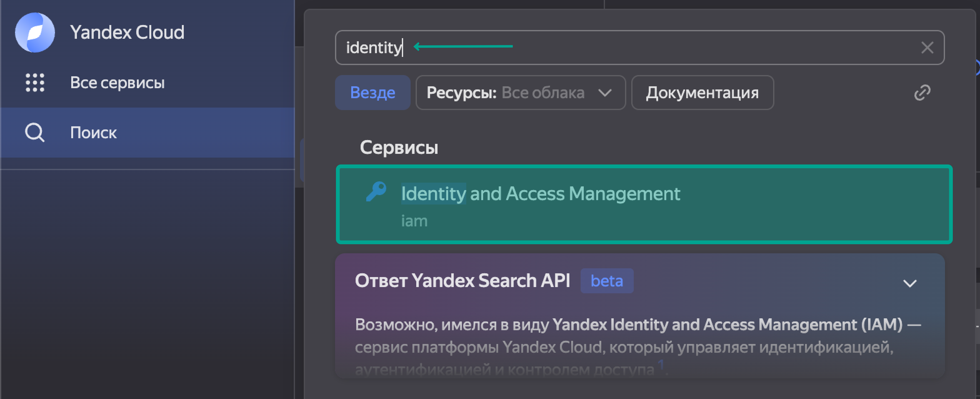Viewport: 980px width, 399px height.
Task: Copy search link via chain icon
Action: [x=922, y=93]
